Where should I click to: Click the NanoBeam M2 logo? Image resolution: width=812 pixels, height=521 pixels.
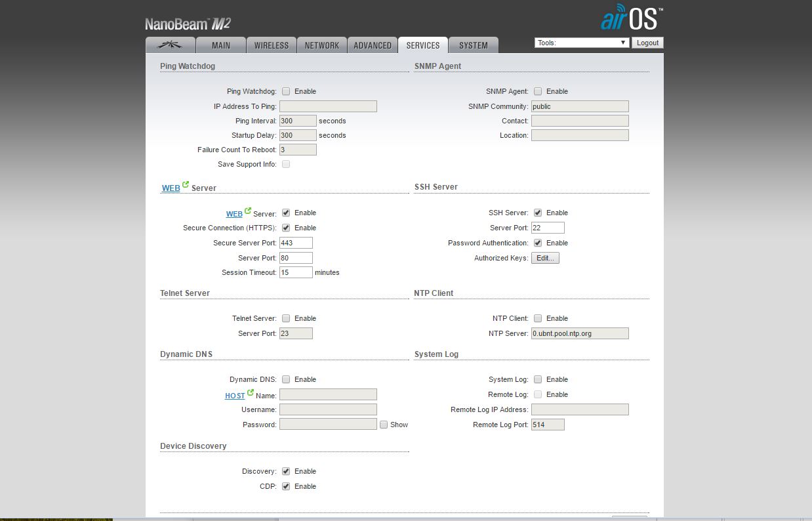point(188,24)
